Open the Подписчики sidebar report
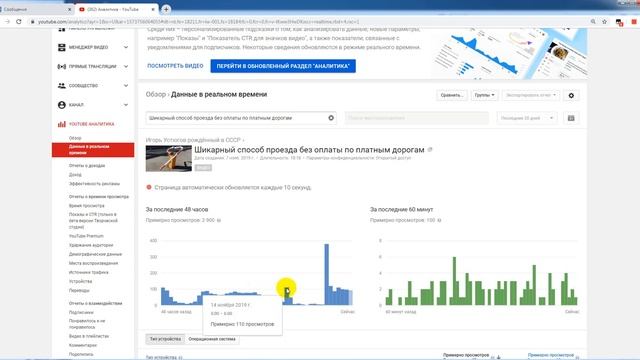 pyautogui.click(x=81, y=312)
